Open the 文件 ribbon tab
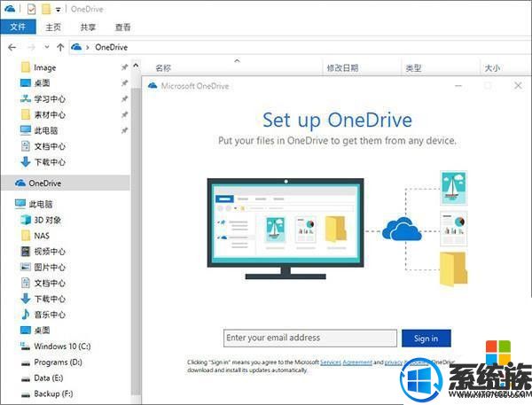The width and height of the screenshot is (532, 405). [18, 27]
